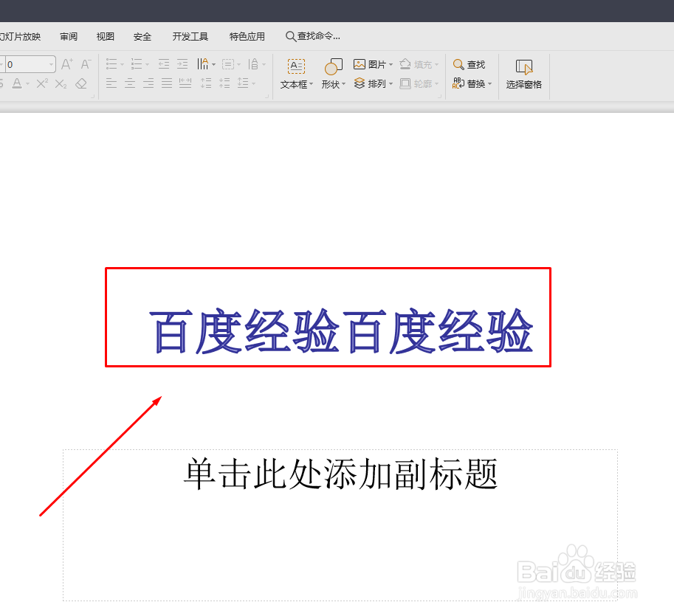This screenshot has height=616, width=674.
Task: Open the 审阅 review tab
Action: click(69, 36)
